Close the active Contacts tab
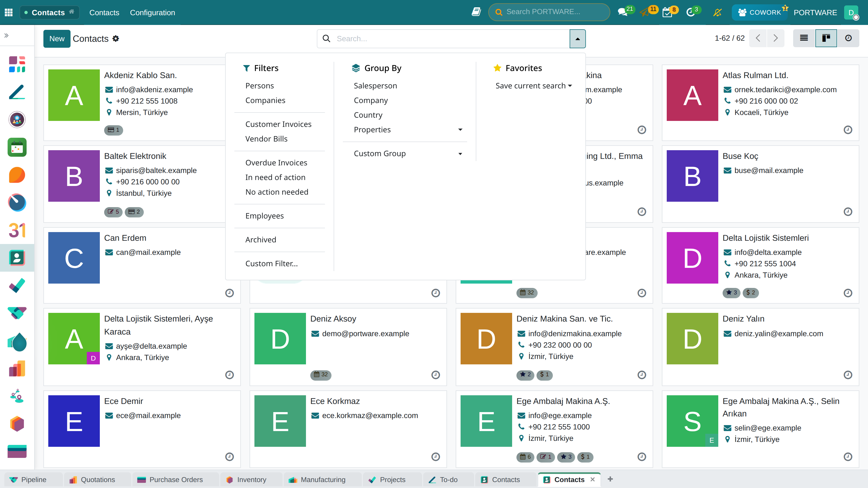Viewport: 868px width, 488px height. [593, 480]
